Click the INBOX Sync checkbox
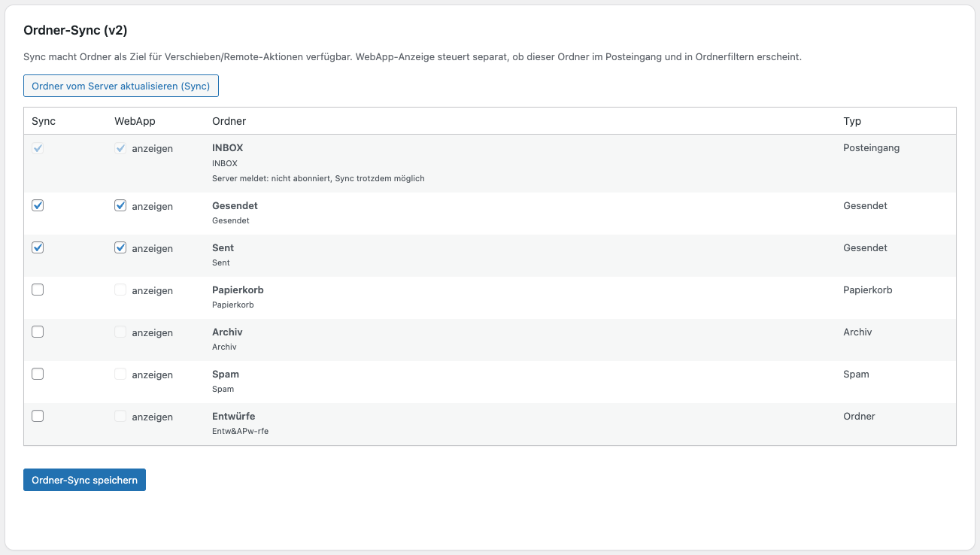The width and height of the screenshot is (980, 555). [38, 148]
